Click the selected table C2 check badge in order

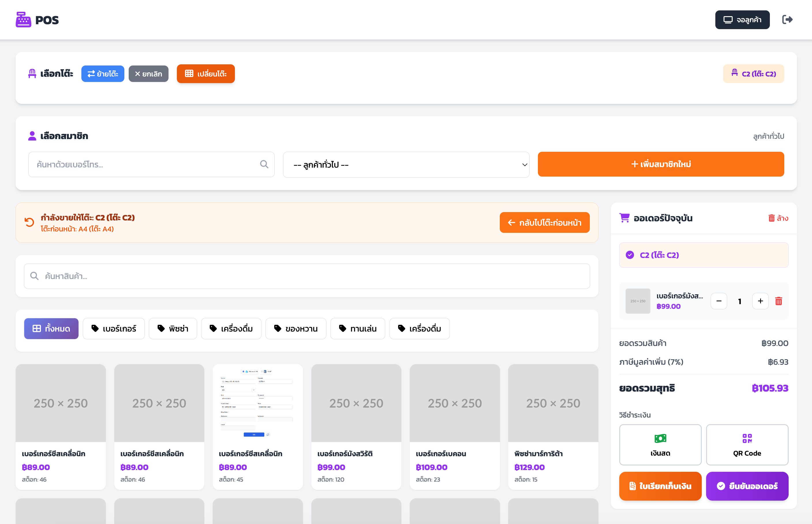(x=630, y=255)
